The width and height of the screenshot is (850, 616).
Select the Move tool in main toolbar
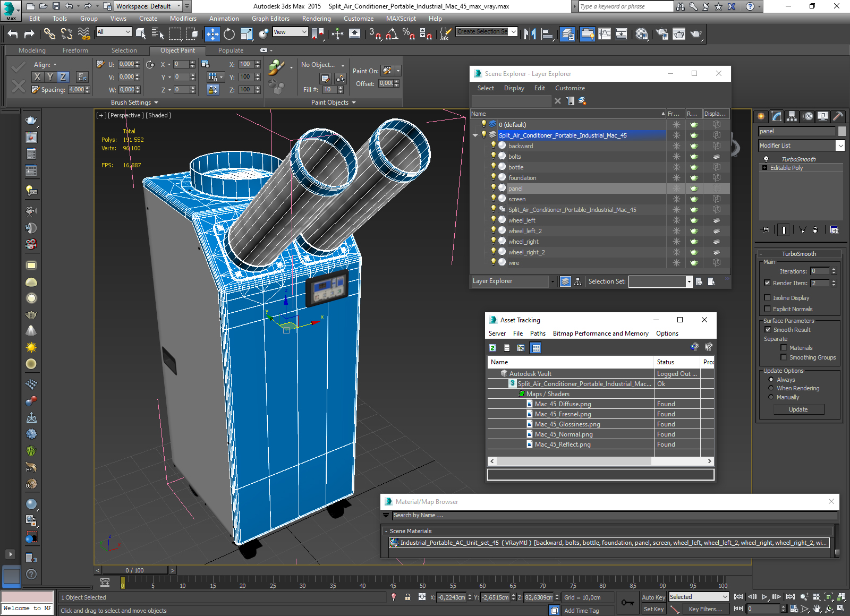[212, 34]
